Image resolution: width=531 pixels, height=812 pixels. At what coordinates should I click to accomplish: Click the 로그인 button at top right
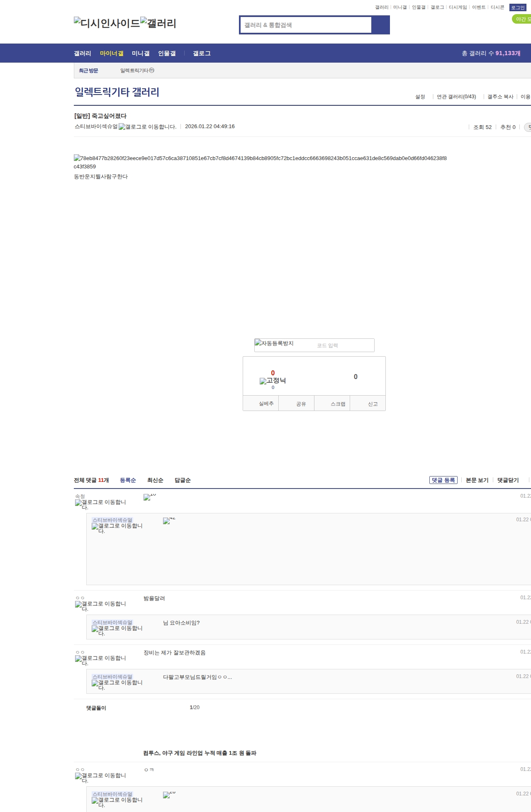pos(518,7)
